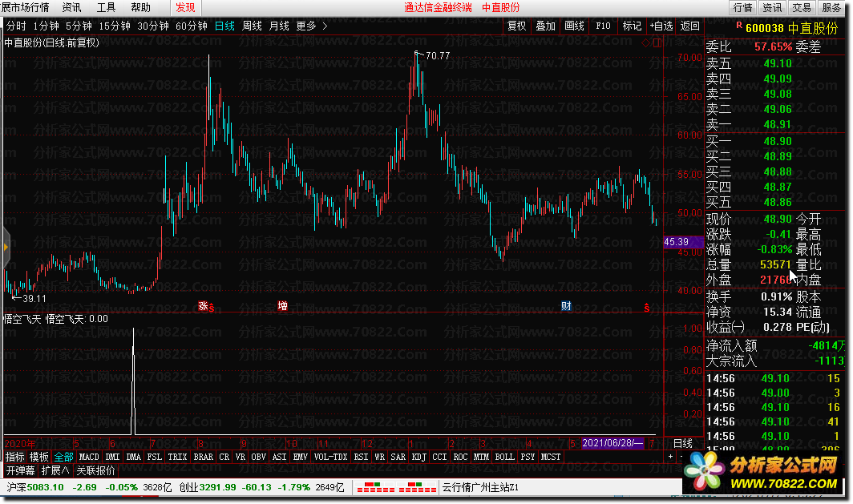Screen dimensions: 853x504
Task: Click the 画线 drawing button
Action: [x=574, y=26]
